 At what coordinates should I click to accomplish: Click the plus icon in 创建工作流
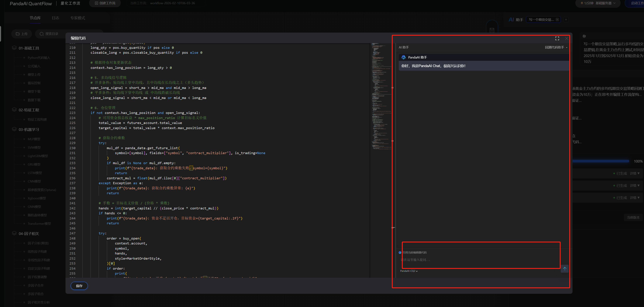click(96, 3)
